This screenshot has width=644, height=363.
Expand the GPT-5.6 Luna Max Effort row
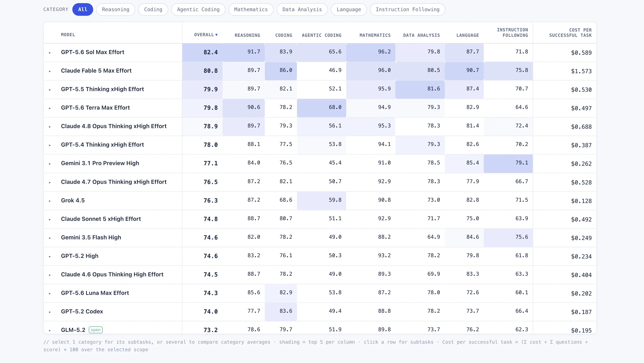(50, 294)
